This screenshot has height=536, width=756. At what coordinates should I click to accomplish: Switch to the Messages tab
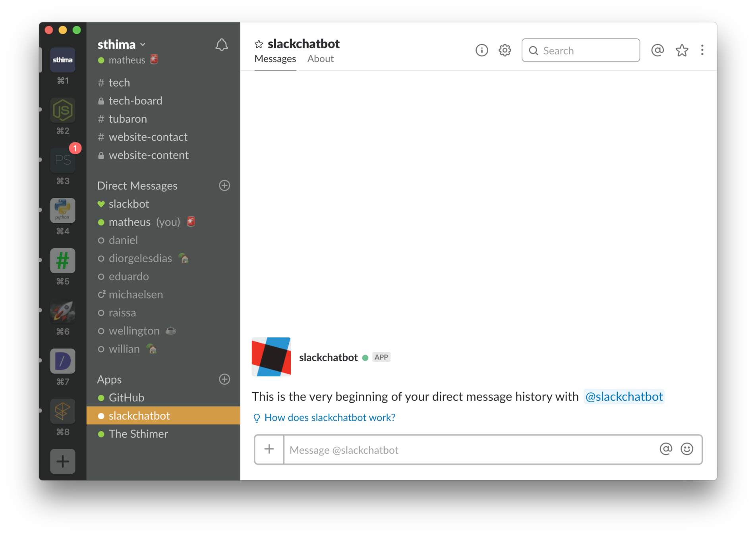[x=275, y=59]
